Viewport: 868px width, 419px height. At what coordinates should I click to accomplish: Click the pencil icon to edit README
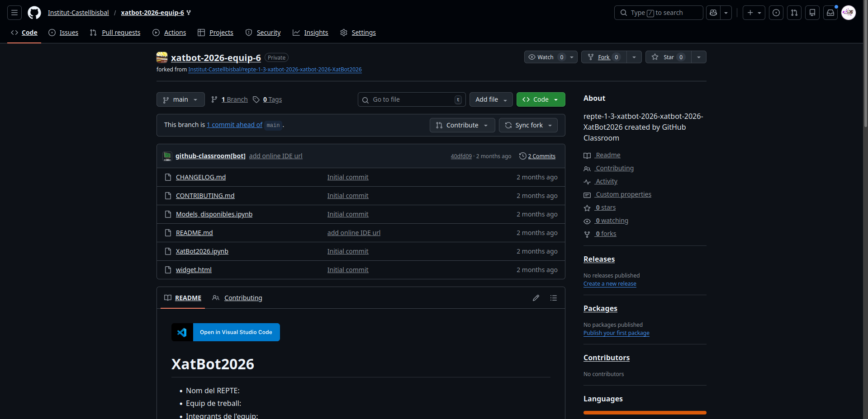[x=536, y=298]
